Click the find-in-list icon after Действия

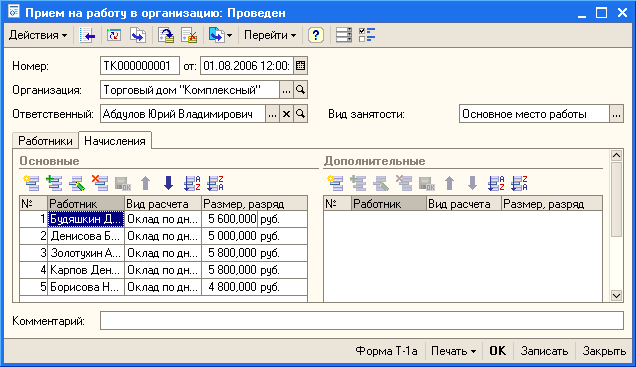(x=87, y=35)
